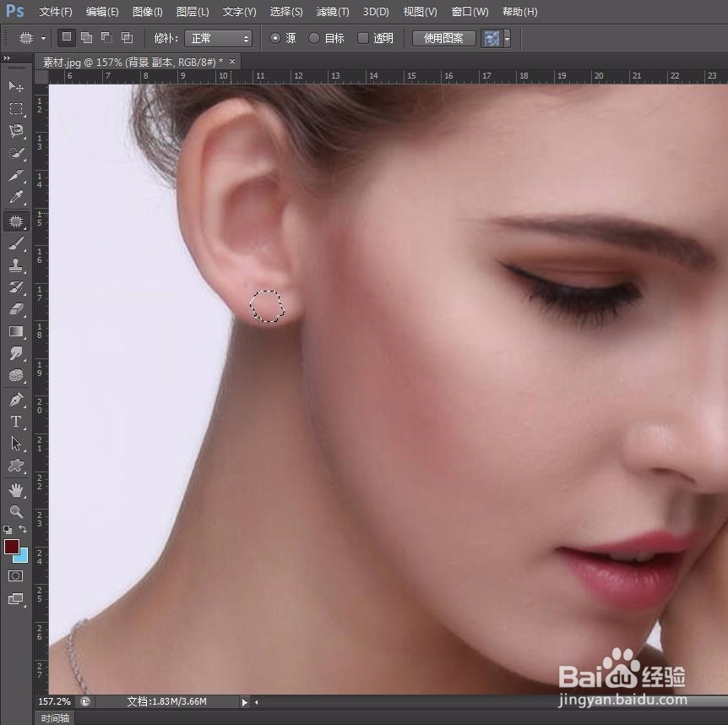
Task: Select the Zoom tool
Action: click(x=16, y=512)
